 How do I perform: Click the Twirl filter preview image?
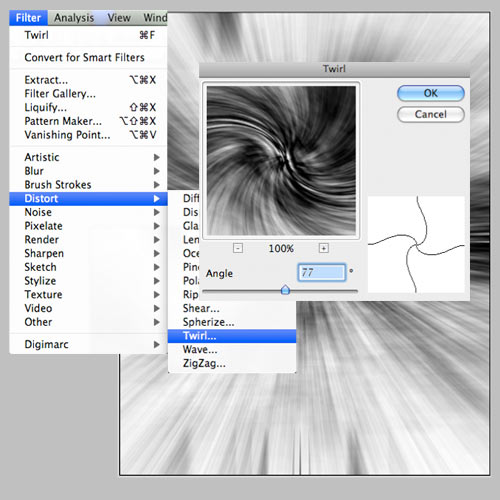(281, 161)
